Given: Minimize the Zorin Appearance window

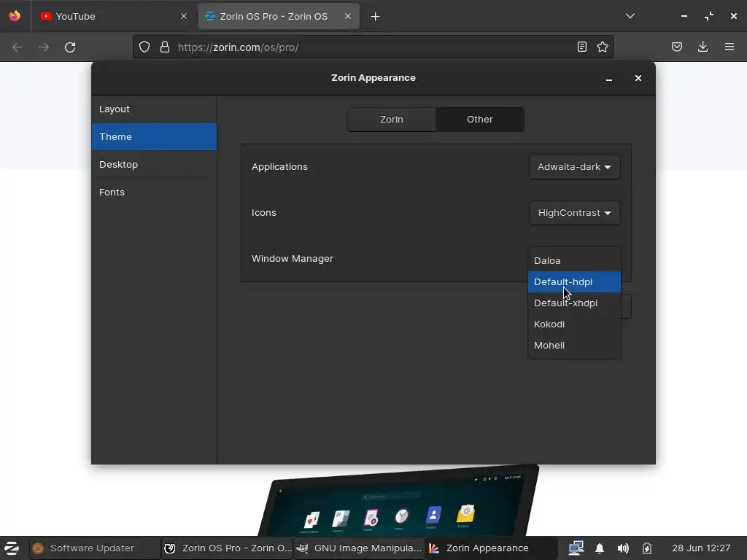Looking at the screenshot, I should pos(609,78).
